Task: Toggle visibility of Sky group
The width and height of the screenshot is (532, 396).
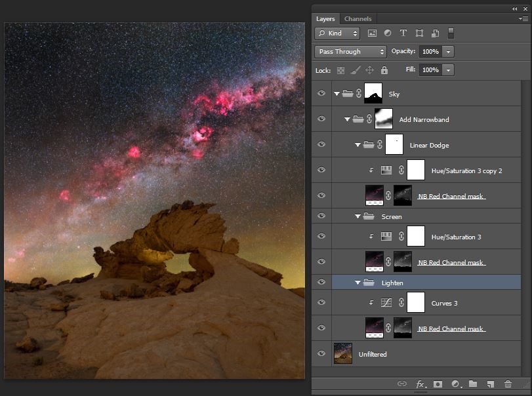Action: 321,94
